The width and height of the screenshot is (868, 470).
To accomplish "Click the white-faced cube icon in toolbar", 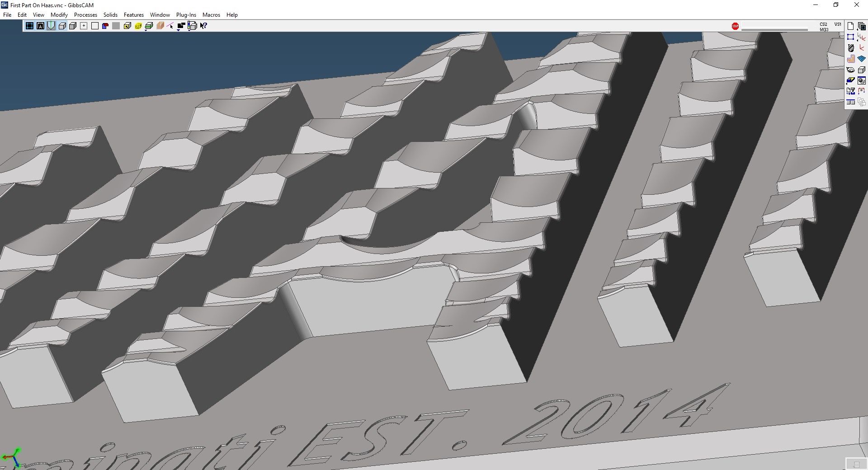I will click(x=62, y=26).
